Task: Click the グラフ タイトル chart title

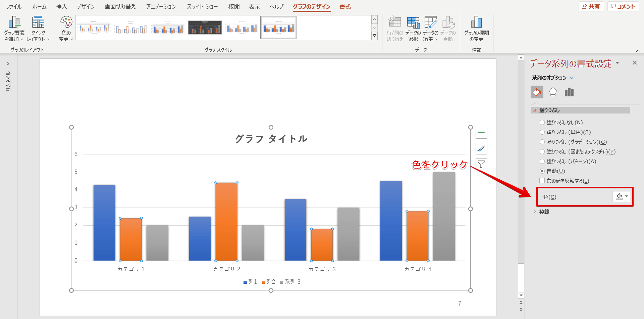Action: [x=271, y=139]
